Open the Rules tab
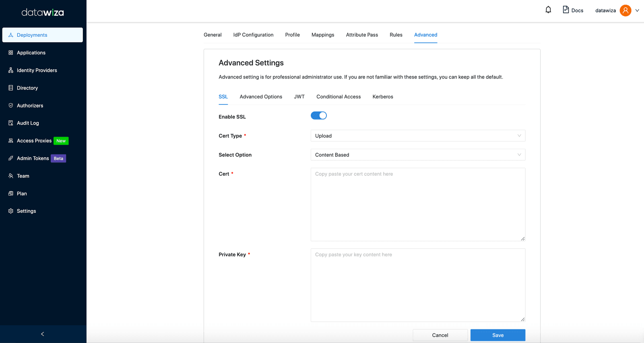This screenshot has width=644, height=343. pos(396,35)
